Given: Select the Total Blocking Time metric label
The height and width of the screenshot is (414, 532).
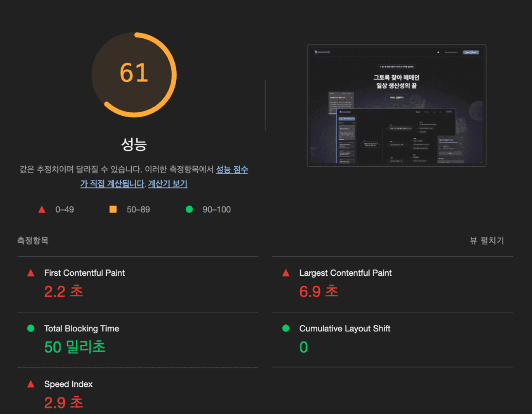Looking at the screenshot, I should coord(81,328).
